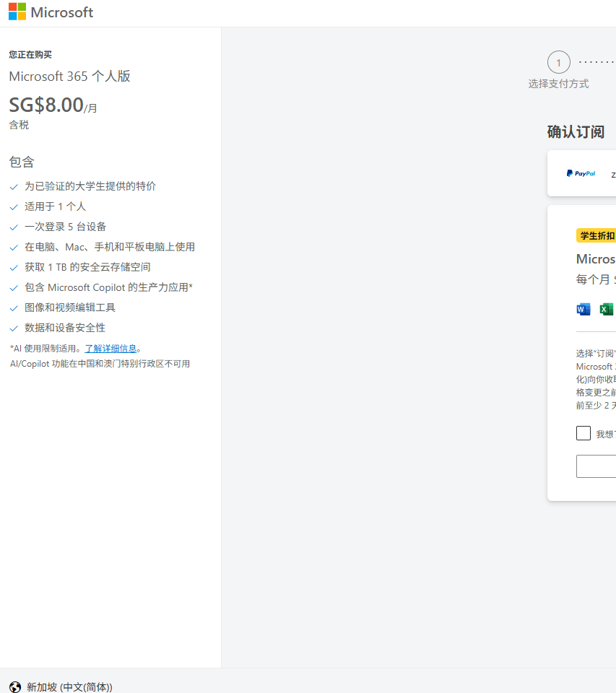Select the Word app icon

pyautogui.click(x=583, y=309)
